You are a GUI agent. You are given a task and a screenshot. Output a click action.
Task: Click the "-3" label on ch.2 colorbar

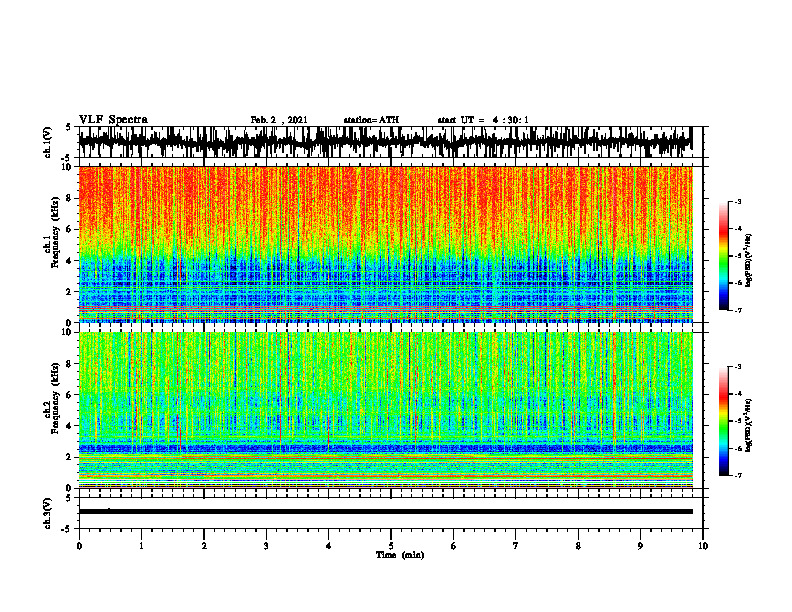coord(738,367)
